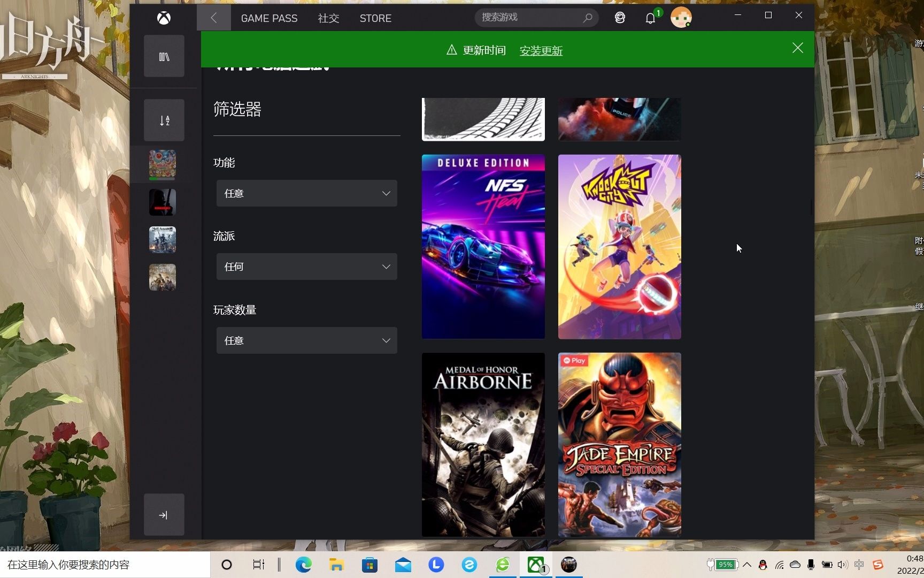Open the blue L app in taskbar
Screen dimensions: 924x578
[436, 565]
